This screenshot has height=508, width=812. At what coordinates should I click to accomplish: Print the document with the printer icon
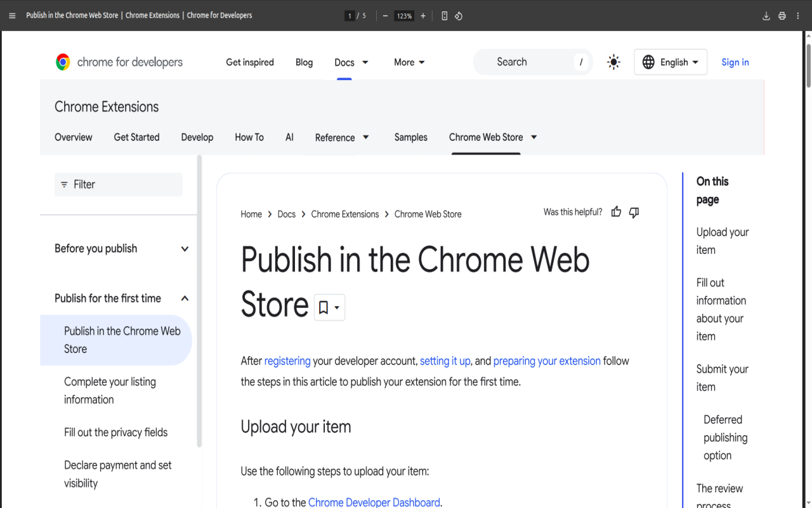tap(782, 16)
